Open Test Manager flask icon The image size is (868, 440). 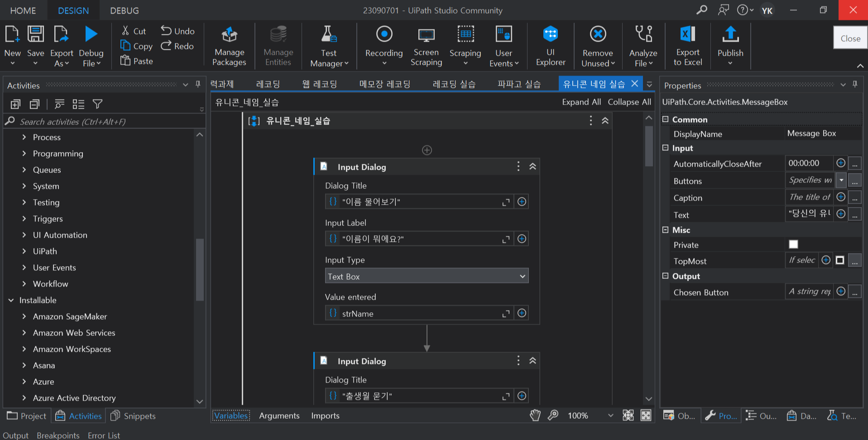(329, 34)
